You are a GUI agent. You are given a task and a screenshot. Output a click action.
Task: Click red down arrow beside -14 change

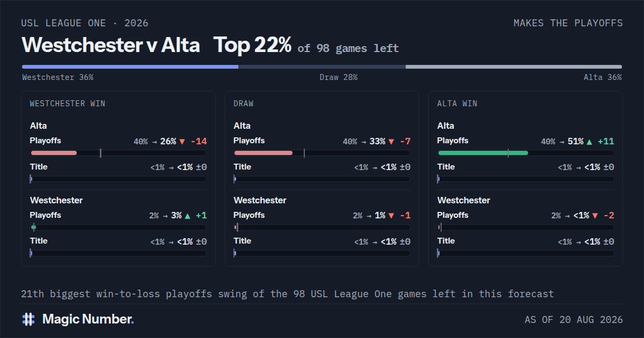tap(182, 142)
